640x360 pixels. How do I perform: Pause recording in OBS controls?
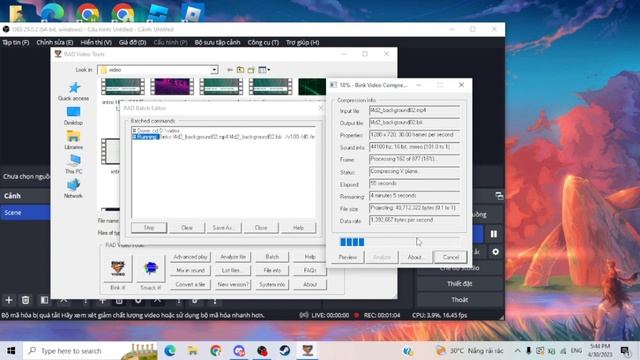click(493, 234)
